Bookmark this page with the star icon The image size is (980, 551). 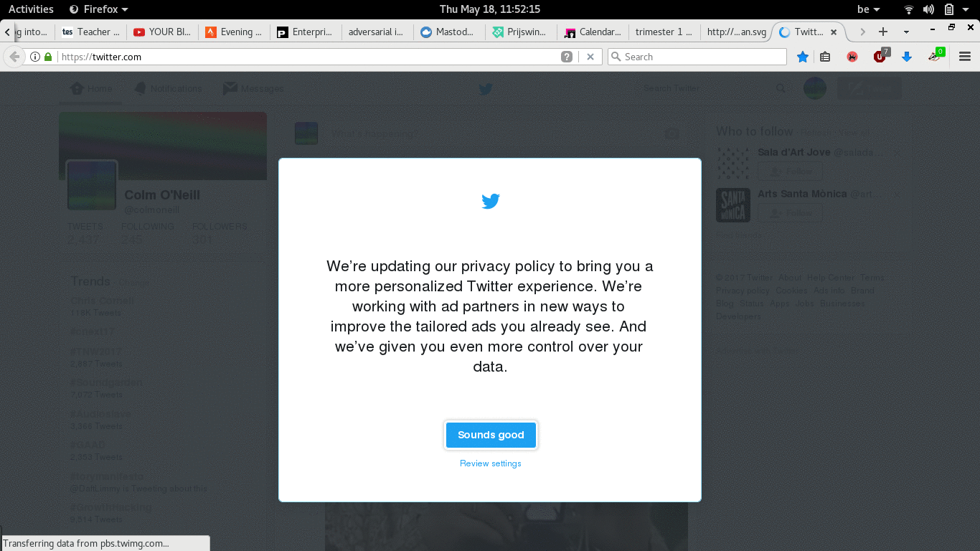[803, 57]
